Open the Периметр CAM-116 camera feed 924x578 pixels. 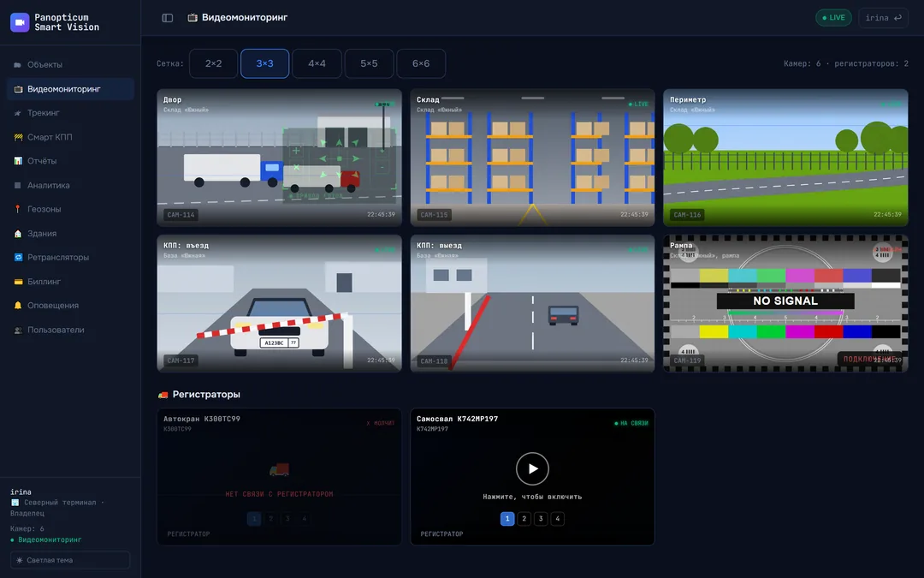785,158
